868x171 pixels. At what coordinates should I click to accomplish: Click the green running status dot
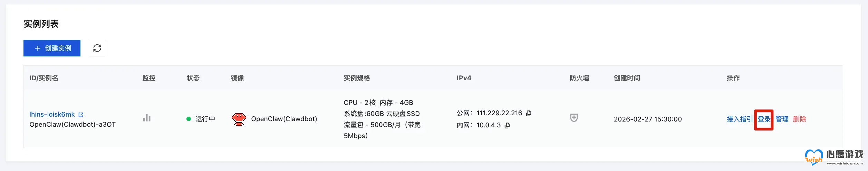coord(189,119)
